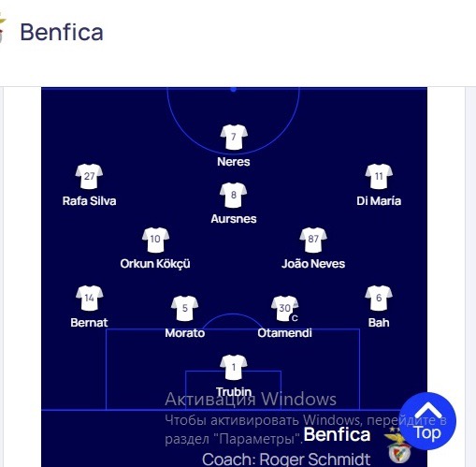Click goalkeeper Trubin's number 1 shirt
The height and width of the screenshot is (467, 476).
tap(234, 367)
